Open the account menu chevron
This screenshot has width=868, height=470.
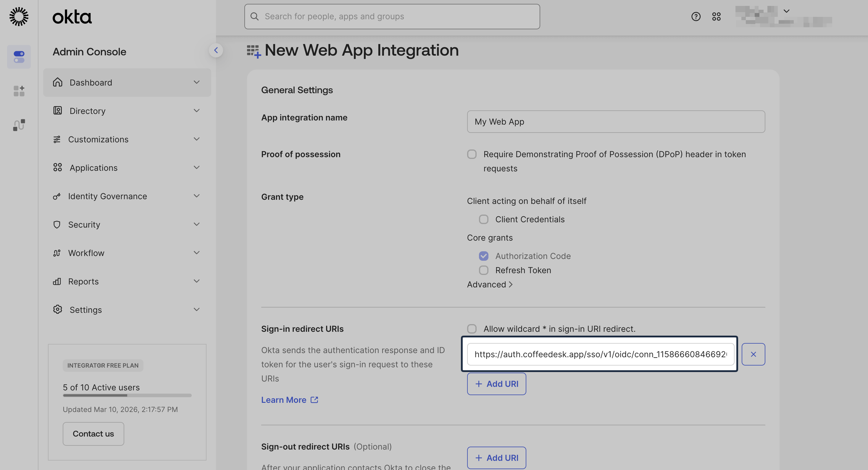tap(787, 11)
